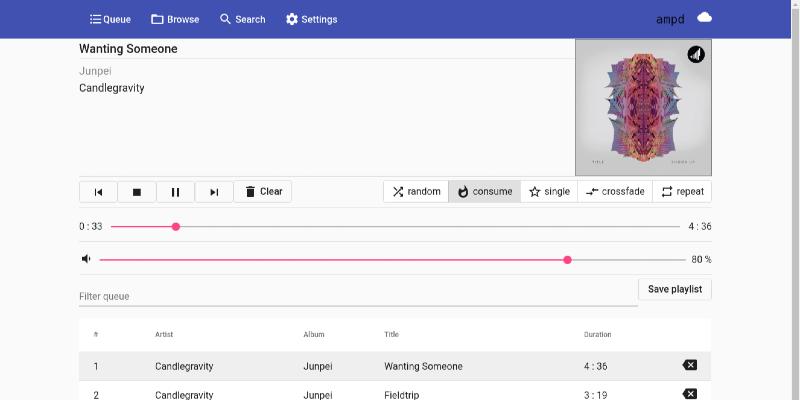Enable random playback mode

pyautogui.click(x=416, y=192)
